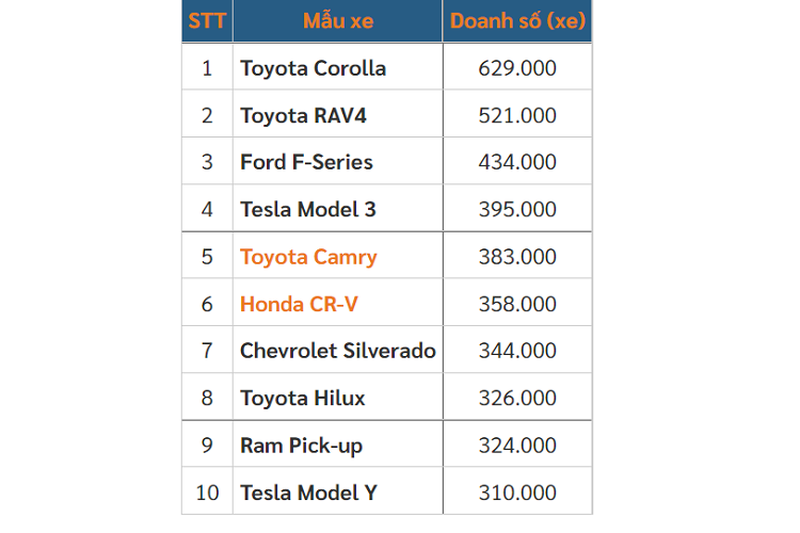Select the Ram Pick-up cell
The width and height of the screenshot is (800, 533).
pyautogui.click(x=301, y=446)
